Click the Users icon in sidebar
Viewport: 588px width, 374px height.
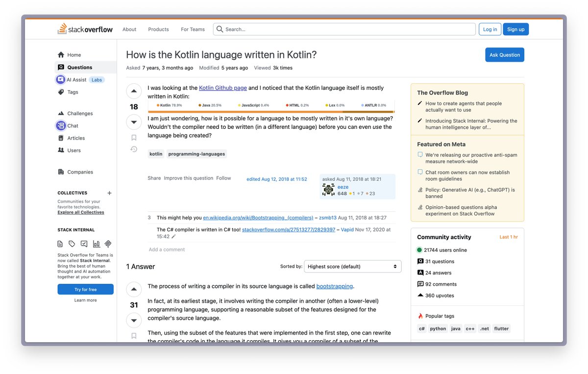click(61, 150)
